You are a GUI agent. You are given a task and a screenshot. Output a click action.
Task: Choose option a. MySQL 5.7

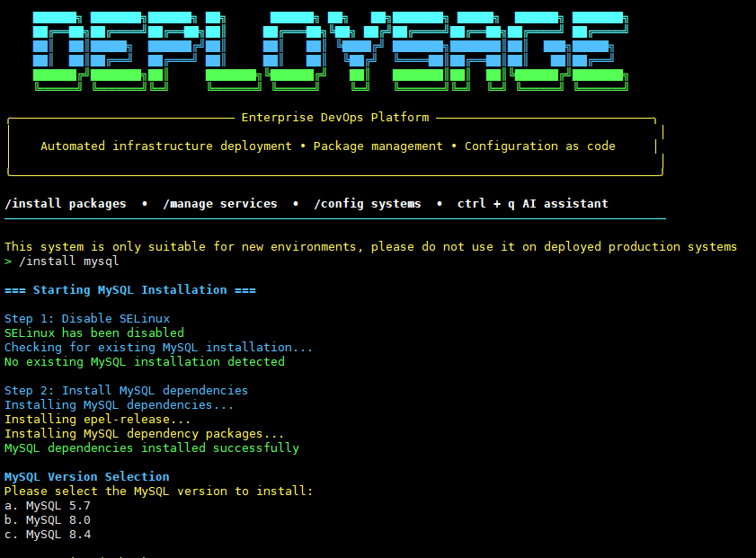[47, 505]
